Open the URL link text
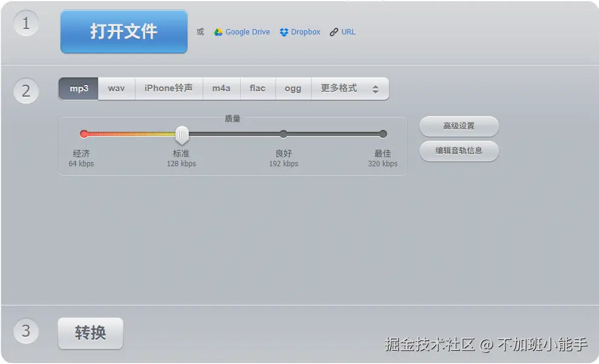This screenshot has width=599, height=364. 349,32
